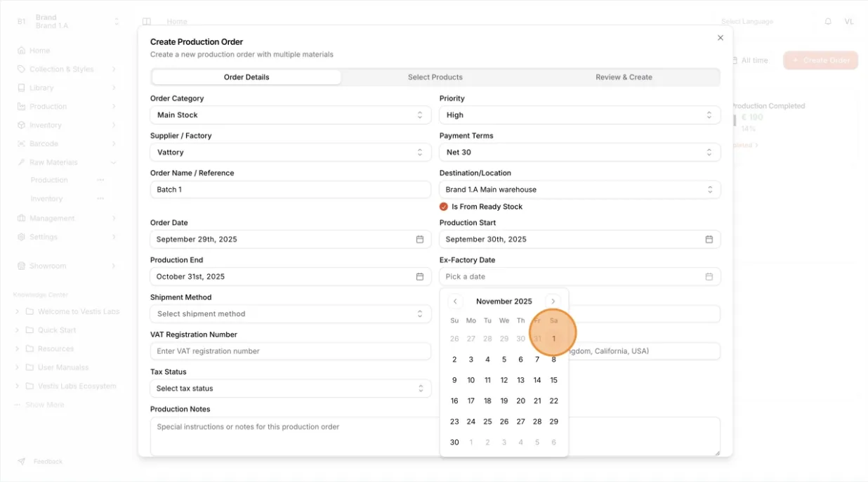
Task: Select November 30 in the calendar
Action: 454,443
